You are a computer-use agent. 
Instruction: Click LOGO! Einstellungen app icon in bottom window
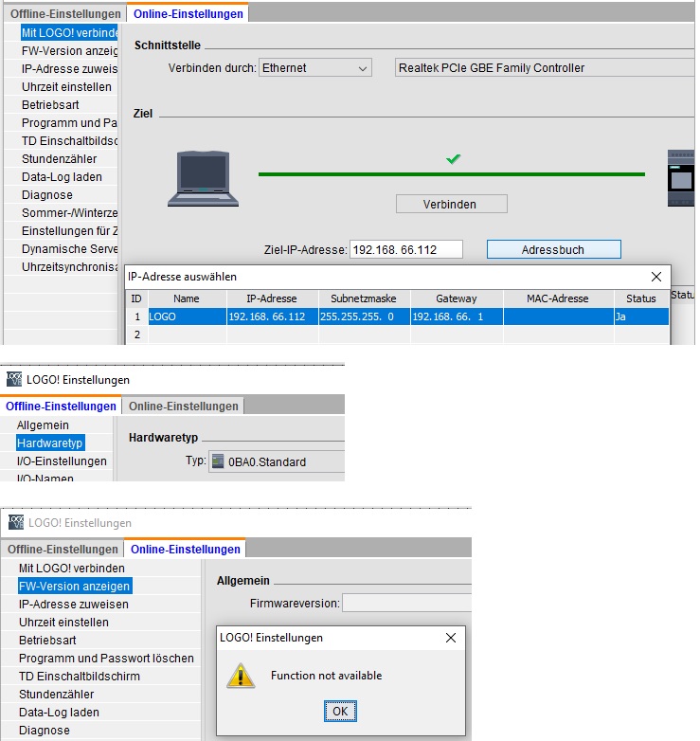(16, 522)
